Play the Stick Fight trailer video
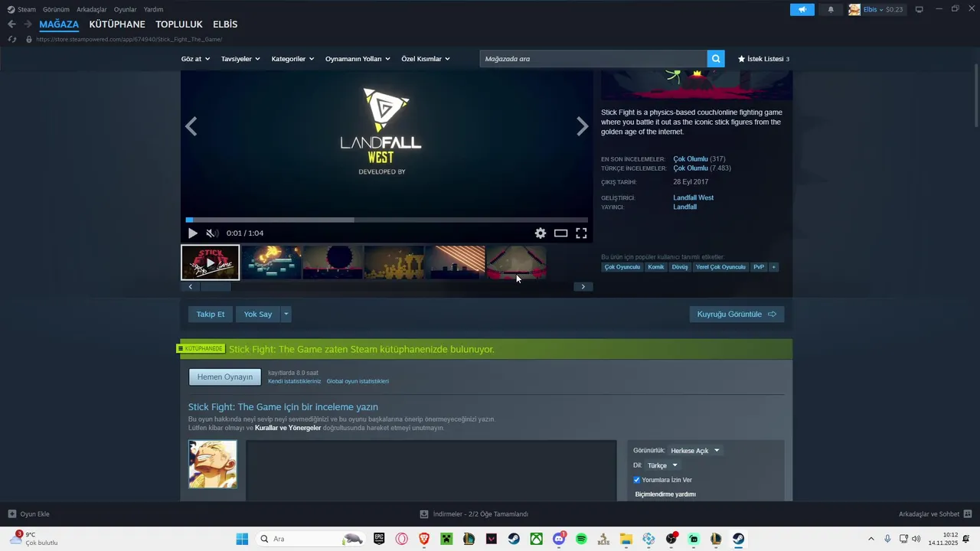 click(193, 233)
